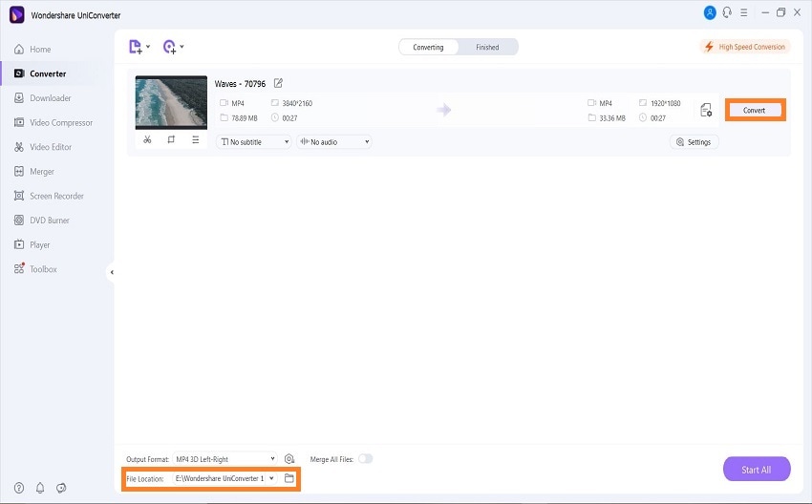Rename Waves - 70796 with edit icon
The width and height of the screenshot is (812, 504).
[278, 83]
